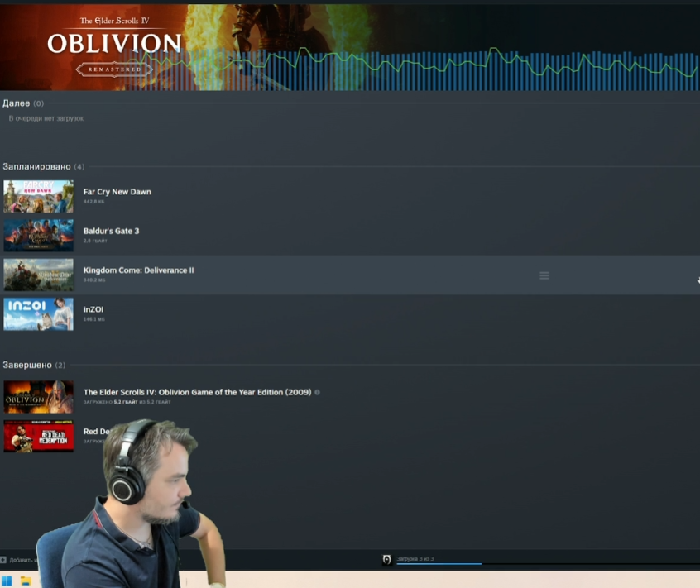This screenshot has height=588, width=700.
Task: Click the 'Завершено' section heading
Action: (x=27, y=365)
